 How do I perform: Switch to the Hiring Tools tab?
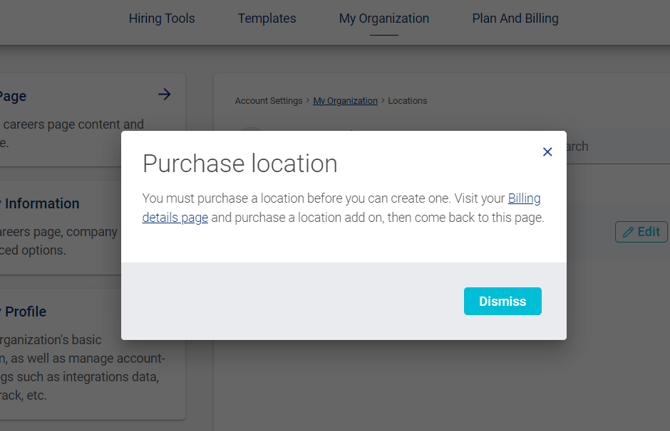click(x=162, y=18)
